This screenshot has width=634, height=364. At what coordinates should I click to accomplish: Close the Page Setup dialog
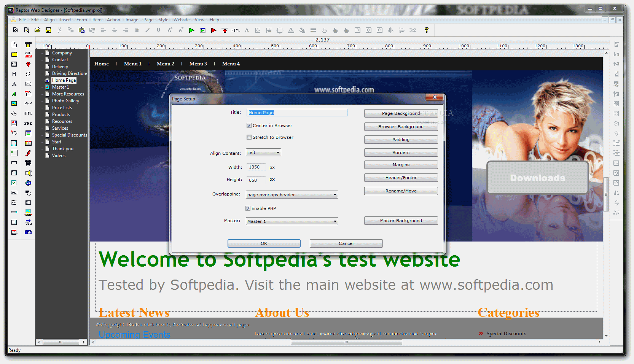(x=434, y=97)
